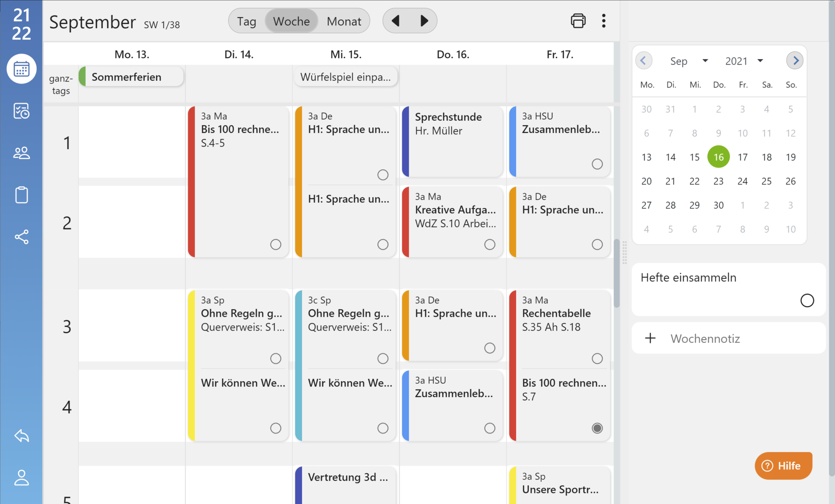Image resolution: width=835 pixels, height=504 pixels.
Task: Open the three-dot more options menu
Action: coord(604,21)
